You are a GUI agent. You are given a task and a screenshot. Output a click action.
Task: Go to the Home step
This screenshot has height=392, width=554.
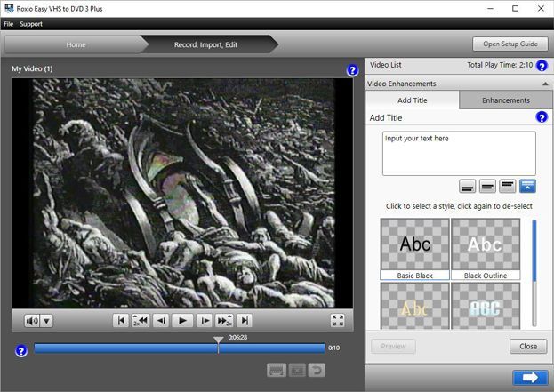pos(76,44)
